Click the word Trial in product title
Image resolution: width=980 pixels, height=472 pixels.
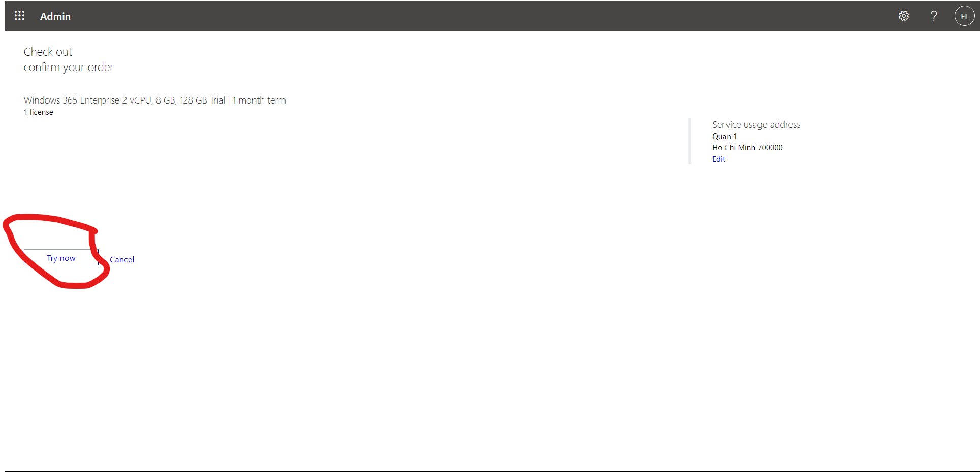(217, 100)
